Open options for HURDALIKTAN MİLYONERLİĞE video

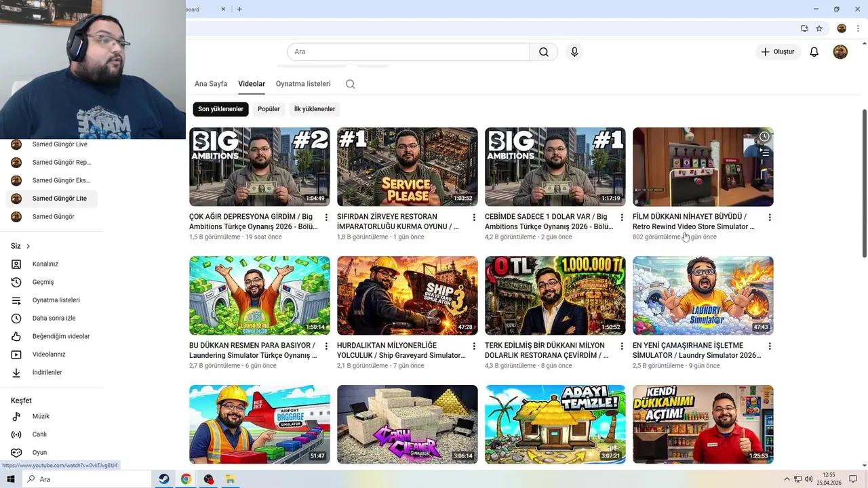(474, 346)
